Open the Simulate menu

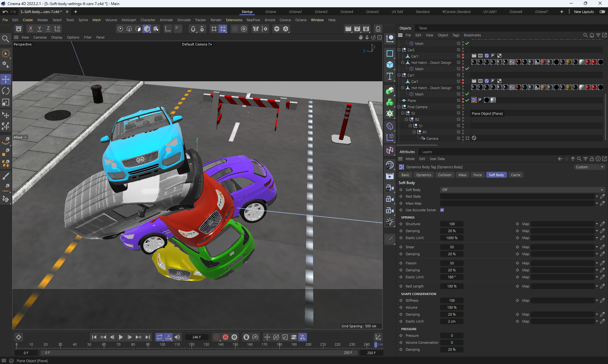click(184, 20)
